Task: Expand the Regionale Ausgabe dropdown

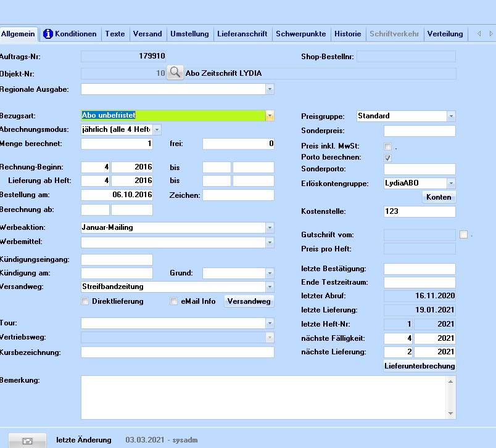Action: (x=270, y=89)
